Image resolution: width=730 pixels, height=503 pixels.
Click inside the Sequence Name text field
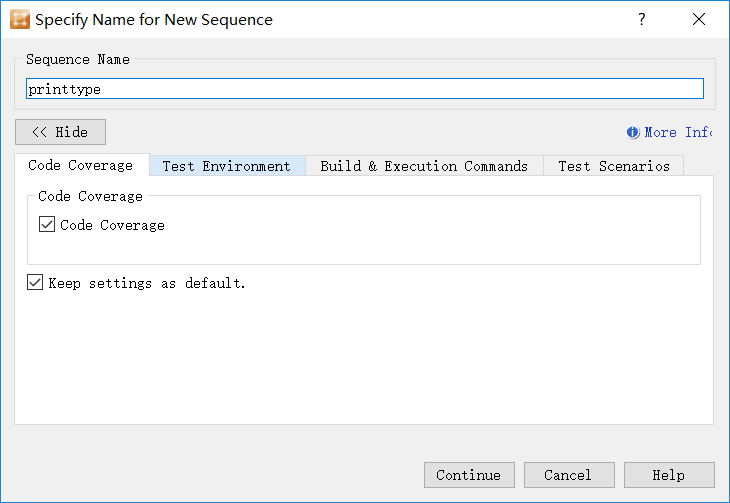pos(364,89)
